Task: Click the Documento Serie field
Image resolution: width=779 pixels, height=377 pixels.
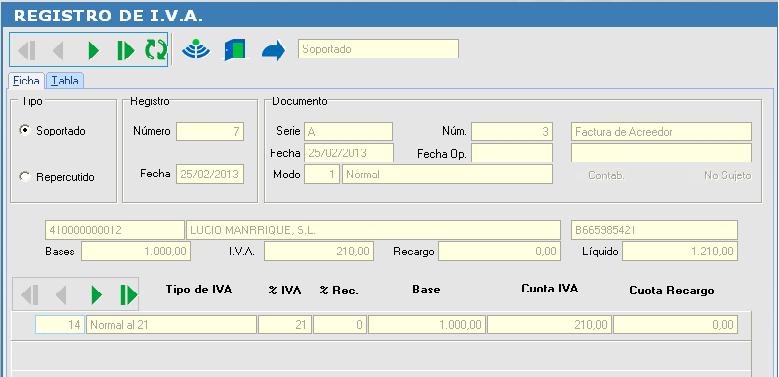Action: click(x=348, y=132)
